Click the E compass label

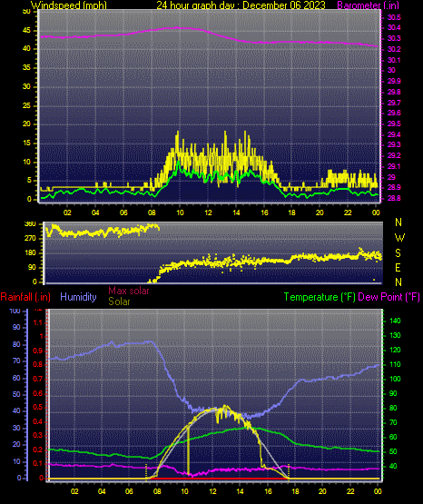tap(398, 268)
